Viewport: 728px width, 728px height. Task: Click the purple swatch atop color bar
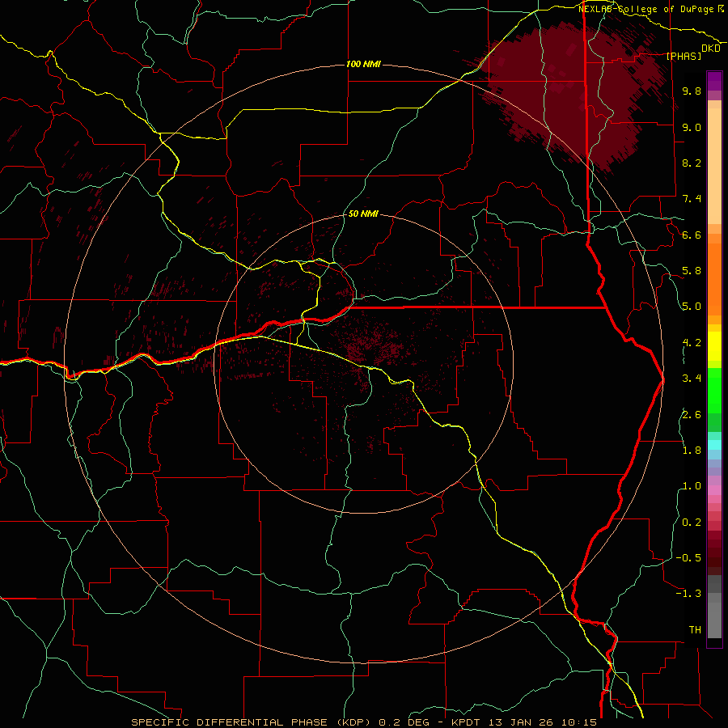coord(714,81)
